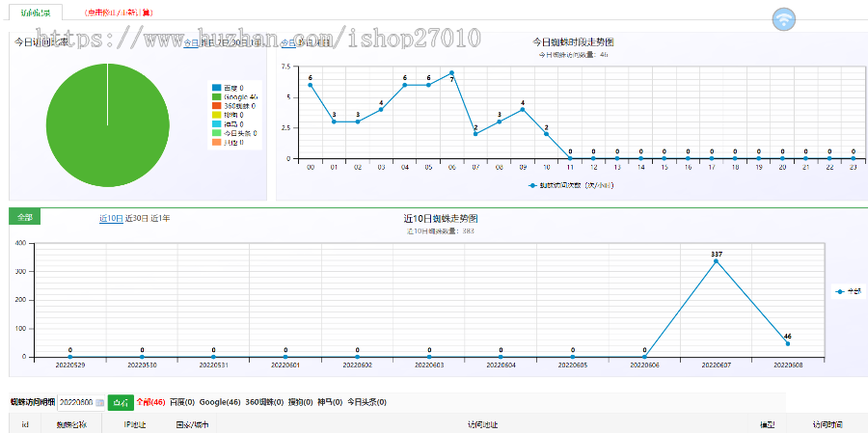868x433 pixels.
Task: Filter spider visits by 百度(0)
Action: pyautogui.click(x=182, y=402)
